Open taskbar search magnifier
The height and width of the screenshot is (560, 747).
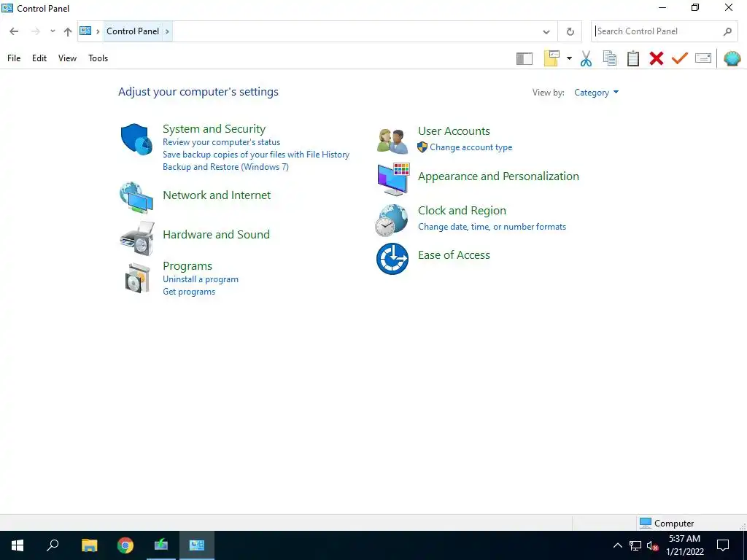(x=53, y=545)
